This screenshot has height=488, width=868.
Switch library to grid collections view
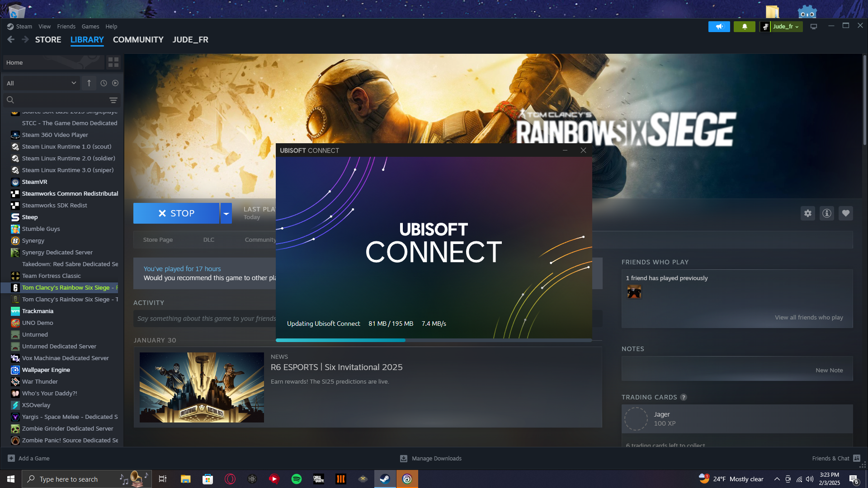click(113, 62)
